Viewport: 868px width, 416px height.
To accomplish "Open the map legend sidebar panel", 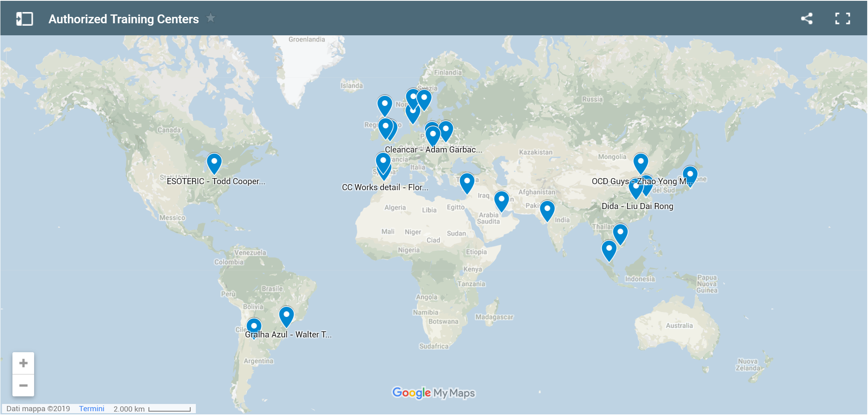I will pos(24,19).
